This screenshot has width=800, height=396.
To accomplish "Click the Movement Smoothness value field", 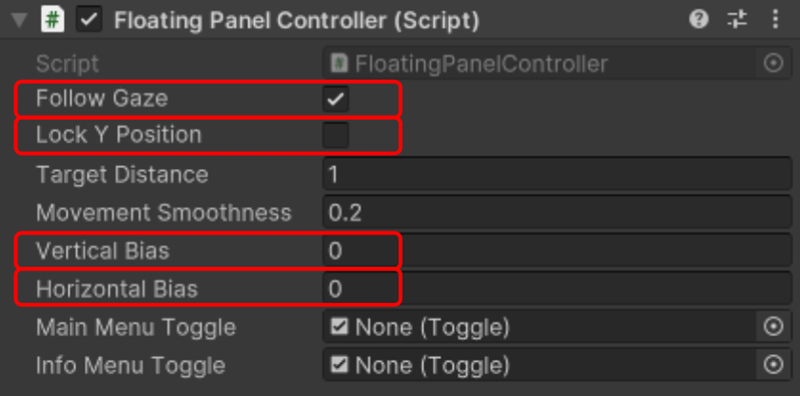I will (x=557, y=212).
